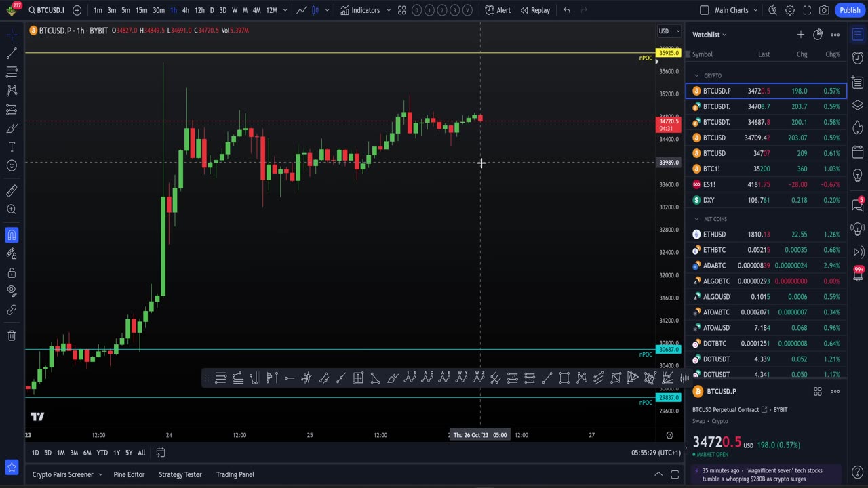Image resolution: width=868 pixels, height=488 pixels.
Task: Open the timeframe list dropdown arrow
Action: [x=285, y=10]
